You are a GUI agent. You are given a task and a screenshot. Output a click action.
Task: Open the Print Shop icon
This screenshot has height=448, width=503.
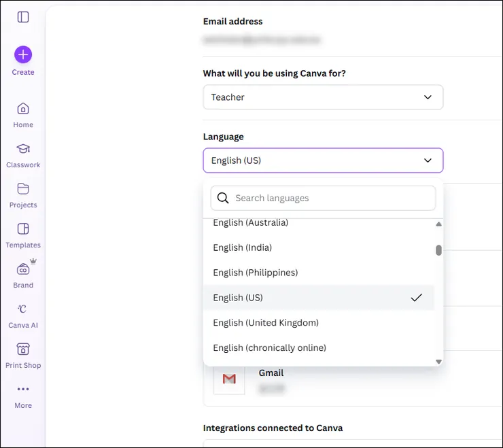pyautogui.click(x=23, y=349)
